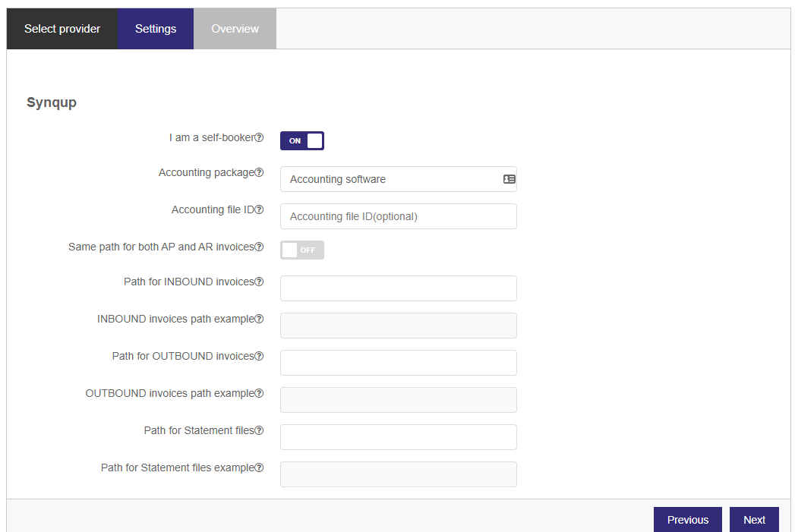The width and height of the screenshot is (795, 532).
Task: Click the Synqup heading
Action: tap(52, 103)
